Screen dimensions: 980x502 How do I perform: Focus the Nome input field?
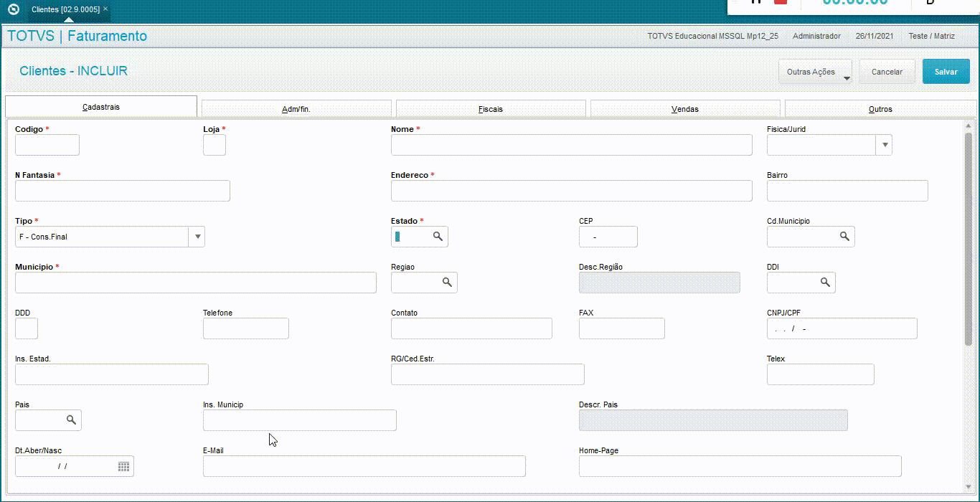pyautogui.click(x=572, y=145)
